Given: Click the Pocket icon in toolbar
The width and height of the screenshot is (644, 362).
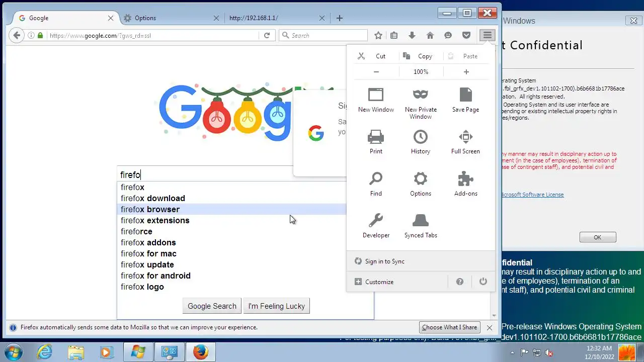Looking at the screenshot, I should click(x=466, y=35).
